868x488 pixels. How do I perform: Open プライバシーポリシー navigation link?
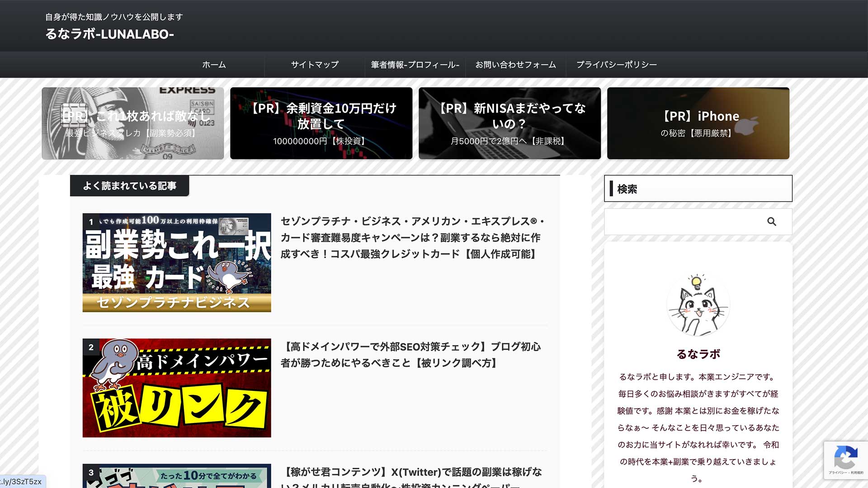tap(616, 65)
